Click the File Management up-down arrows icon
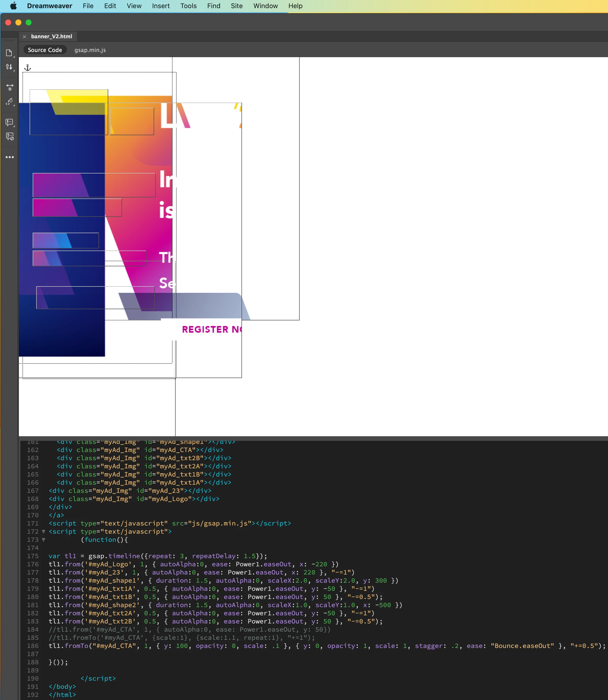The width and height of the screenshot is (608, 700). coord(9,67)
